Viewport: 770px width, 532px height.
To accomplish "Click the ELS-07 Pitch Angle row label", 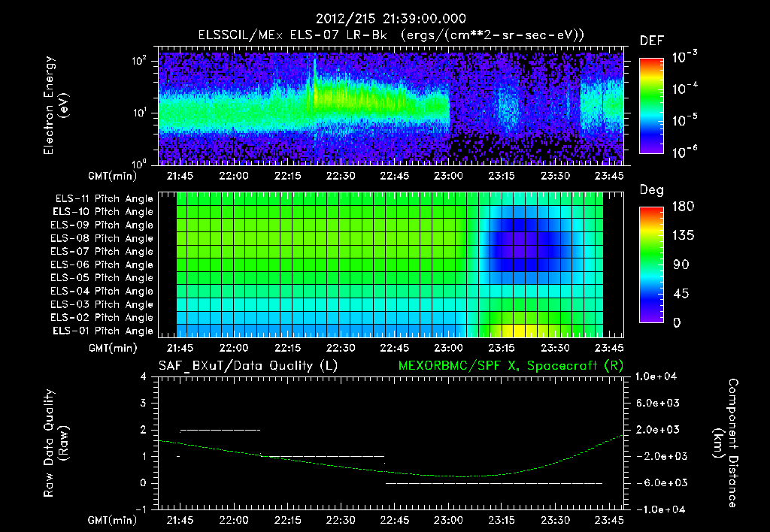I will [x=102, y=251].
